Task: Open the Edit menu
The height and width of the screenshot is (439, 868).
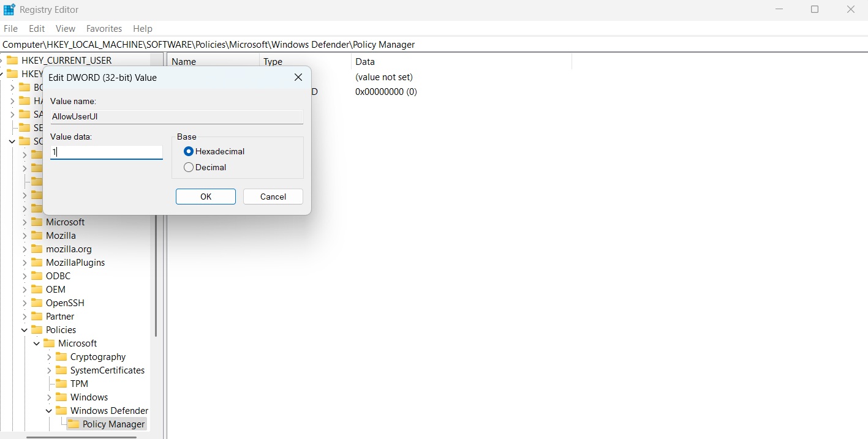Action: [x=37, y=28]
